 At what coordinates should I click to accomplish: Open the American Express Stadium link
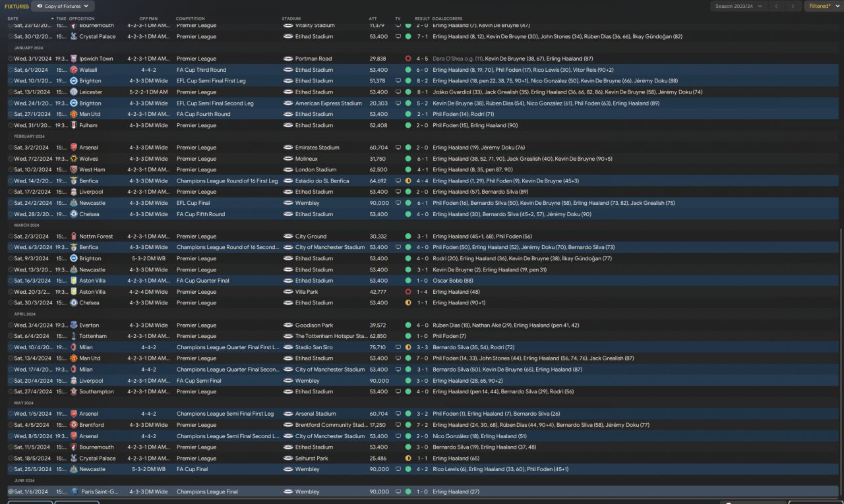pyautogui.click(x=328, y=103)
